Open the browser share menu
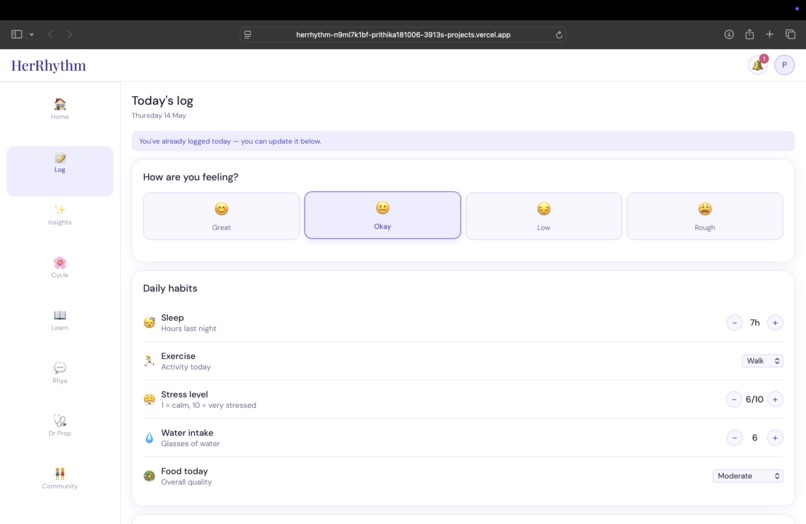Image resolution: width=806 pixels, height=524 pixels. pyautogui.click(x=749, y=34)
